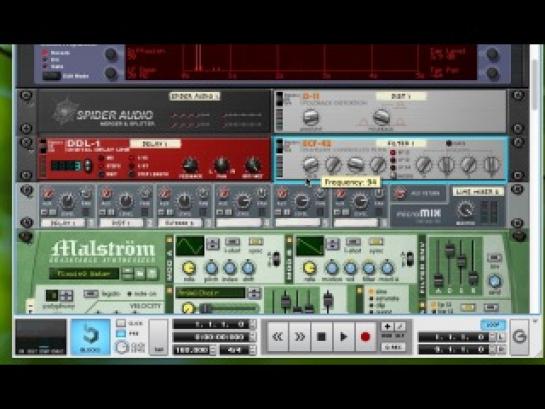545x409 pixels.
Task: Click the Osc A graintable selector arrows
Action: click(x=254, y=293)
